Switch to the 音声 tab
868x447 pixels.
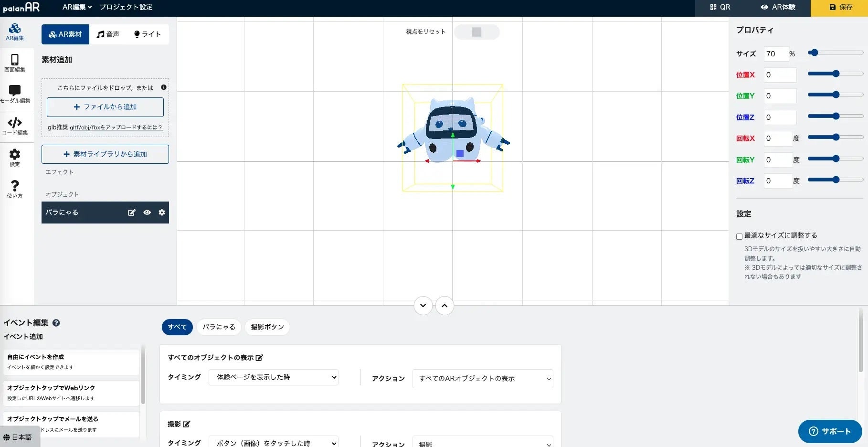coord(108,34)
